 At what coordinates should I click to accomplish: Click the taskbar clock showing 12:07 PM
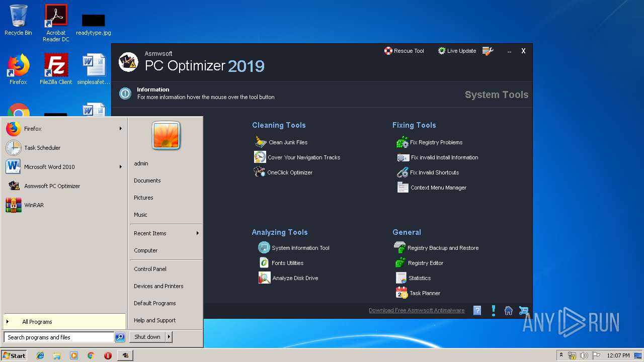[x=618, y=355]
